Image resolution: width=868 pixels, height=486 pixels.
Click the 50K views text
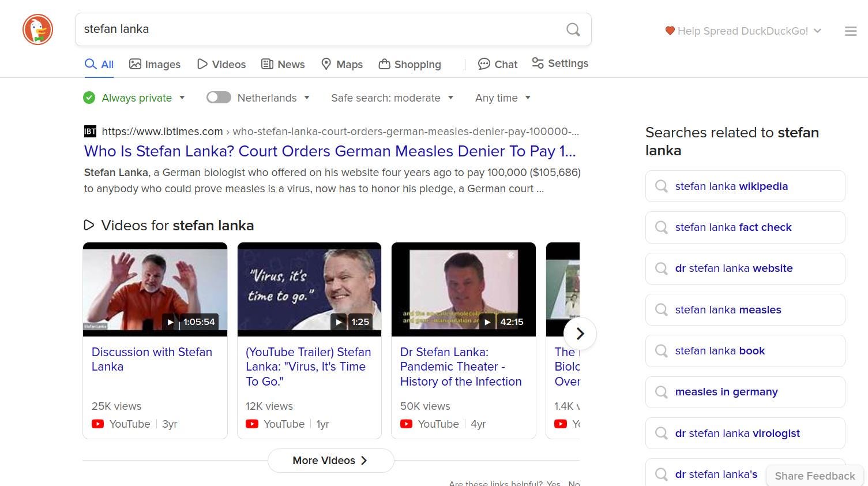425,406
